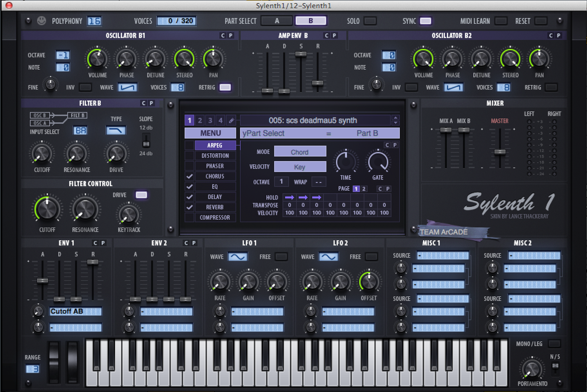Choose the LFO 2 sine wave icon
The height and width of the screenshot is (392, 587).
click(328, 257)
